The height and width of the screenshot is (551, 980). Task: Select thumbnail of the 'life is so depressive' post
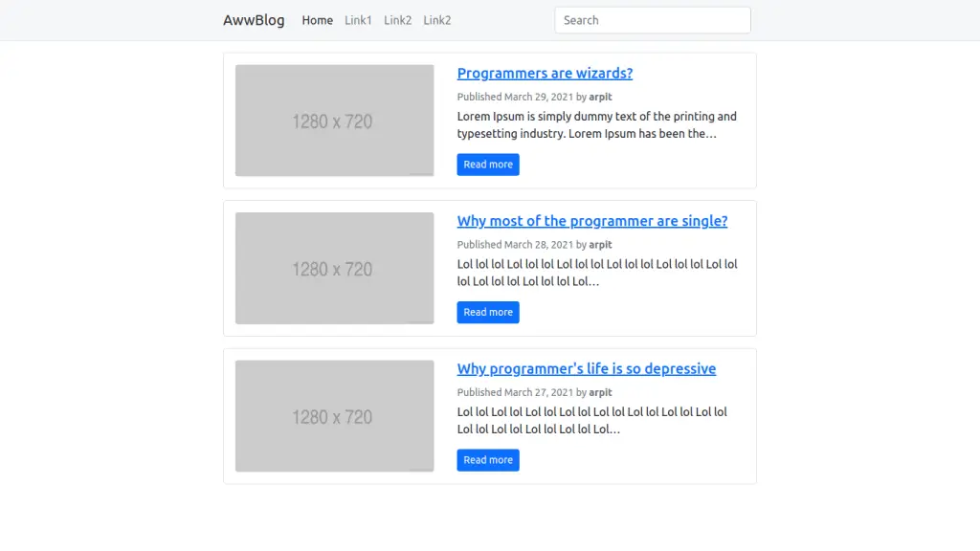[x=334, y=416]
